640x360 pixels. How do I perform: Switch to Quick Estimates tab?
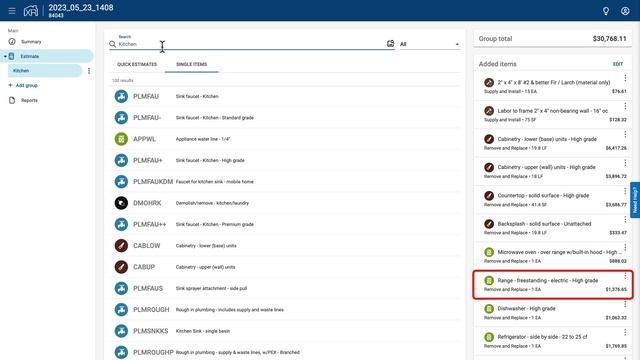click(x=137, y=64)
